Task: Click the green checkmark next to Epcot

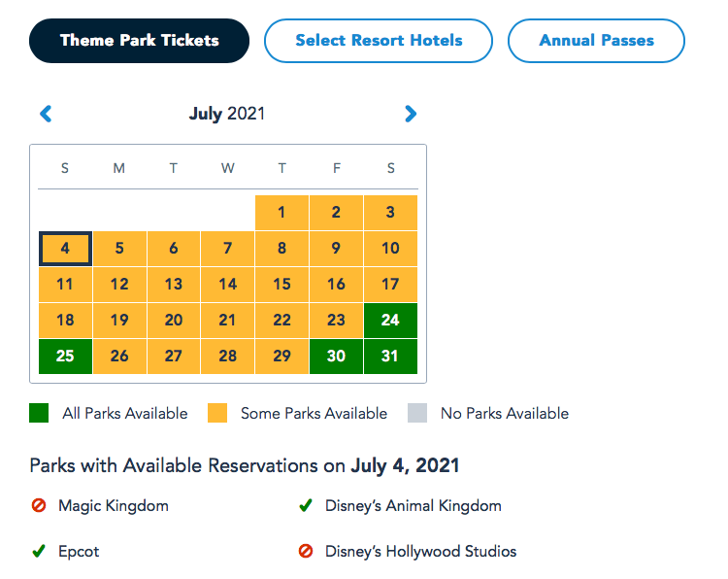Action: tap(39, 552)
